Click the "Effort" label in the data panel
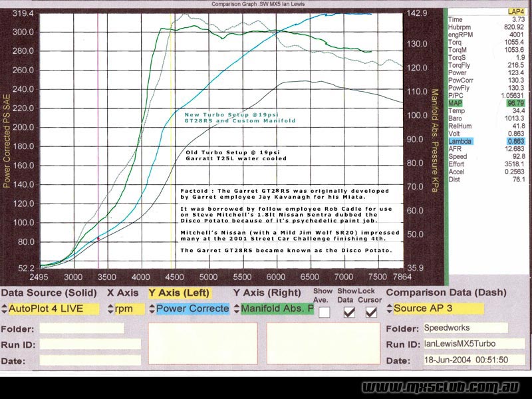Screen dimensions: 532x399 coord(457,164)
